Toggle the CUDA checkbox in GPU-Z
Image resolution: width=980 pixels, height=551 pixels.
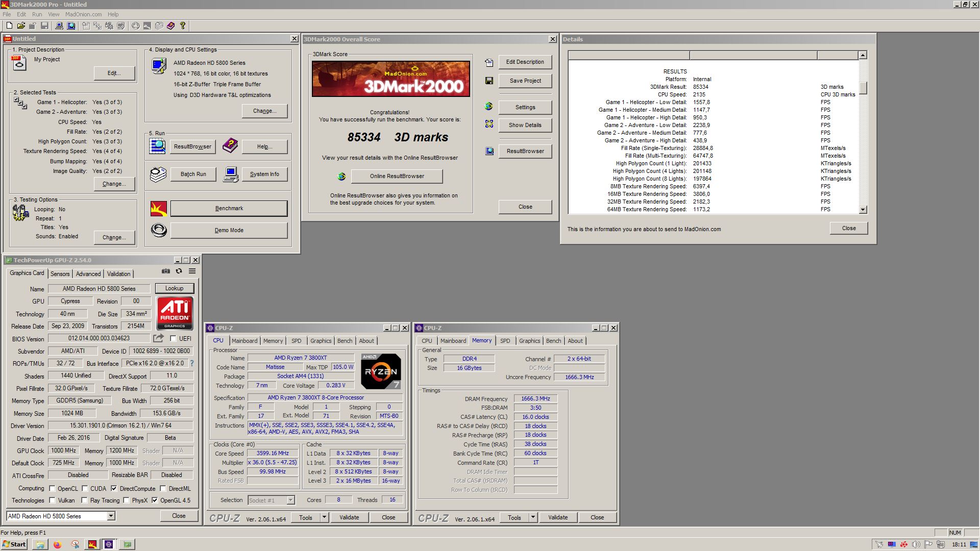pyautogui.click(x=85, y=488)
